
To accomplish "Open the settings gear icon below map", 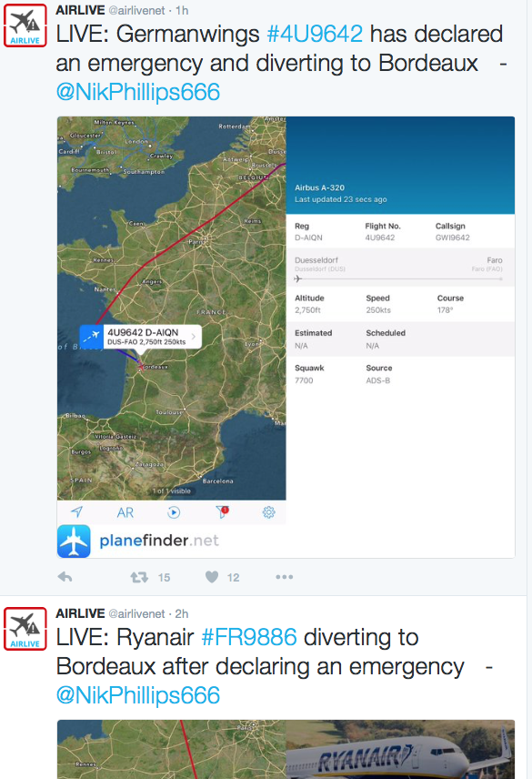I will 268,512.
